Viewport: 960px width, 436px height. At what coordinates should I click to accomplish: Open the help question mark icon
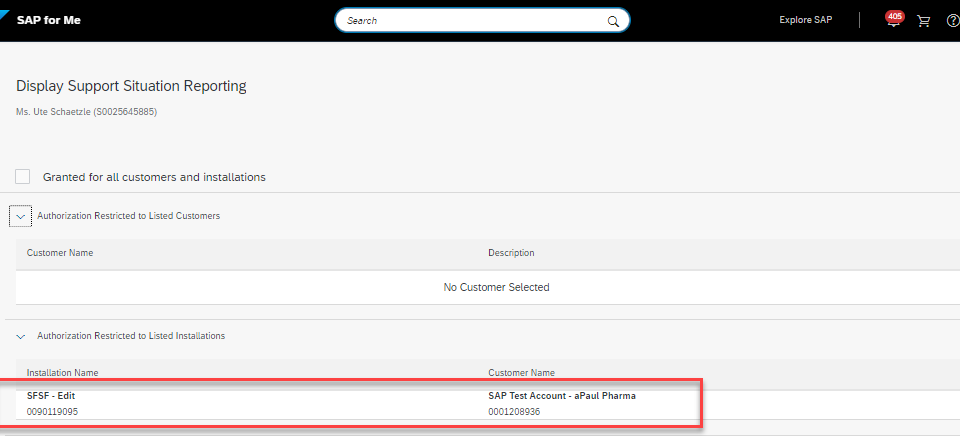(953, 21)
